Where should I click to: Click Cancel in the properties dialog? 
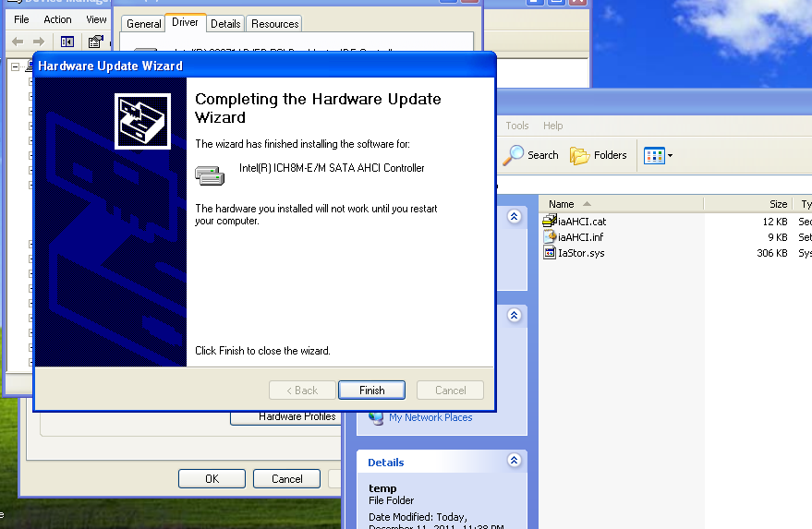287,479
